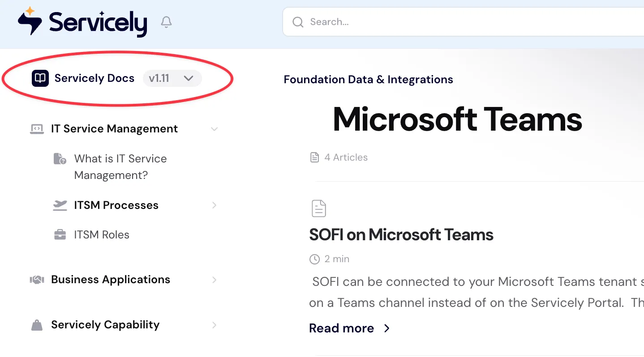Click the Servicely Docs title
Screen dimensions: 644x357
click(x=94, y=78)
